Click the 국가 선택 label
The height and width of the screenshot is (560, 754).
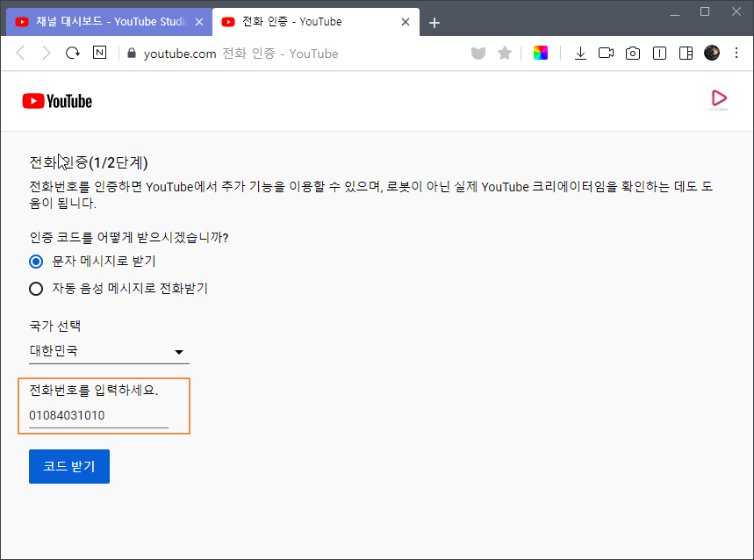(54, 326)
